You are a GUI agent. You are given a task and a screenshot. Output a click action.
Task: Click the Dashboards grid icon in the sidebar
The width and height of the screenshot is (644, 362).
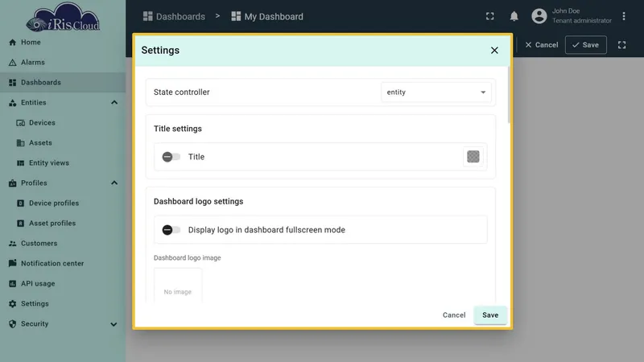point(12,83)
